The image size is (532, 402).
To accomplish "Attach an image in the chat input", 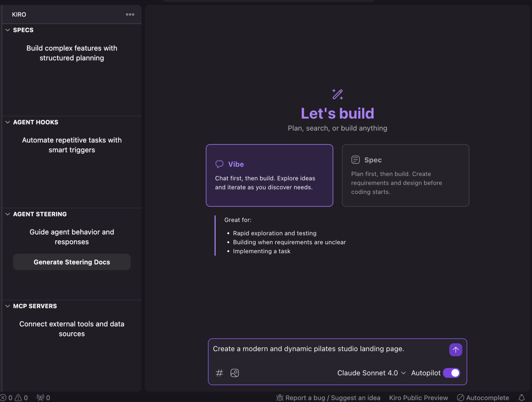I will 234,373.
